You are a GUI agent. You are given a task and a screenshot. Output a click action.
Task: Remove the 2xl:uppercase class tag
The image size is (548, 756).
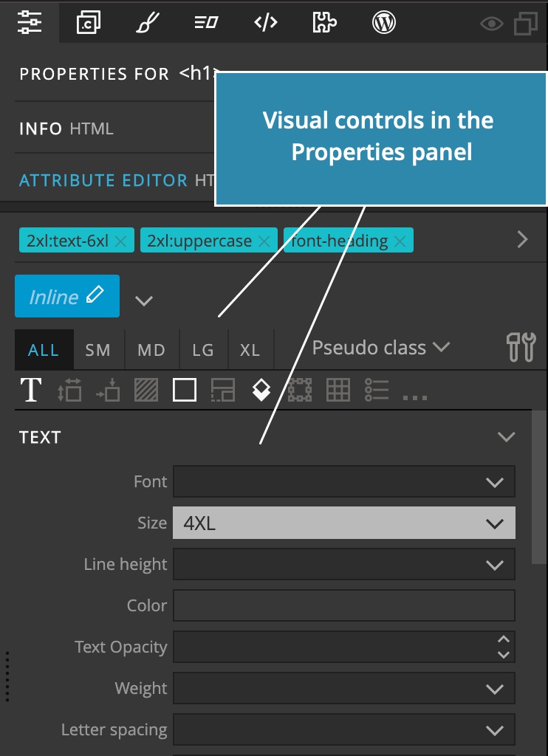pos(264,241)
